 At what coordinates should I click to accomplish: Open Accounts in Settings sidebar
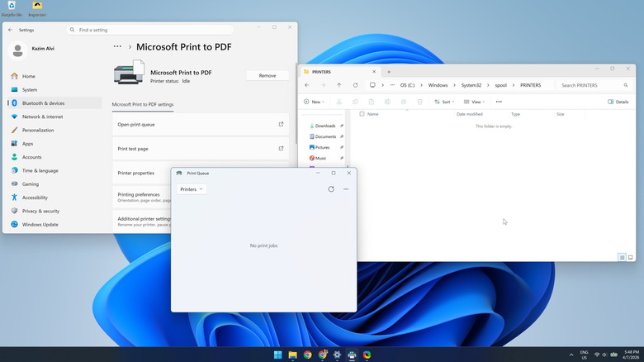pos(54,157)
